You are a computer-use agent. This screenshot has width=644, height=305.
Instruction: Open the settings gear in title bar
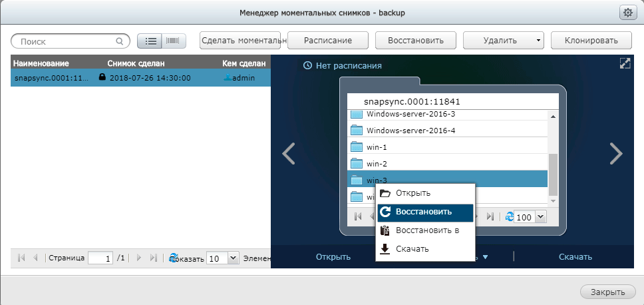627,13
